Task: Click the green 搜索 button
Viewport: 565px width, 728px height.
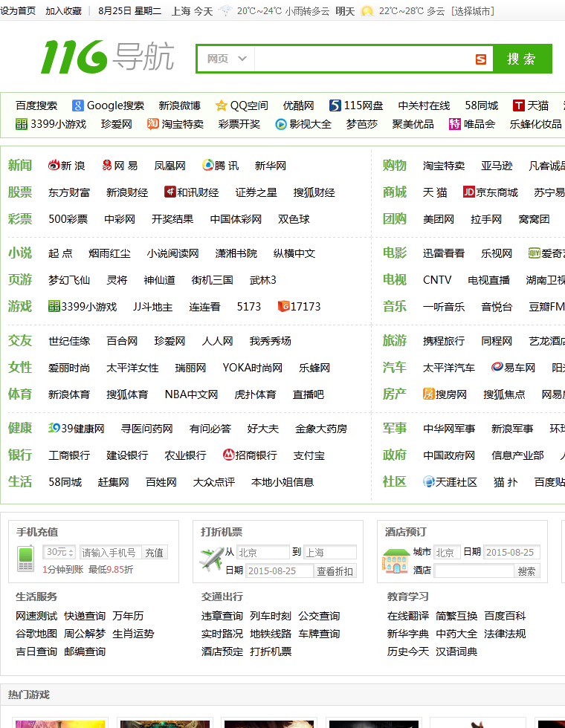Action: click(522, 59)
